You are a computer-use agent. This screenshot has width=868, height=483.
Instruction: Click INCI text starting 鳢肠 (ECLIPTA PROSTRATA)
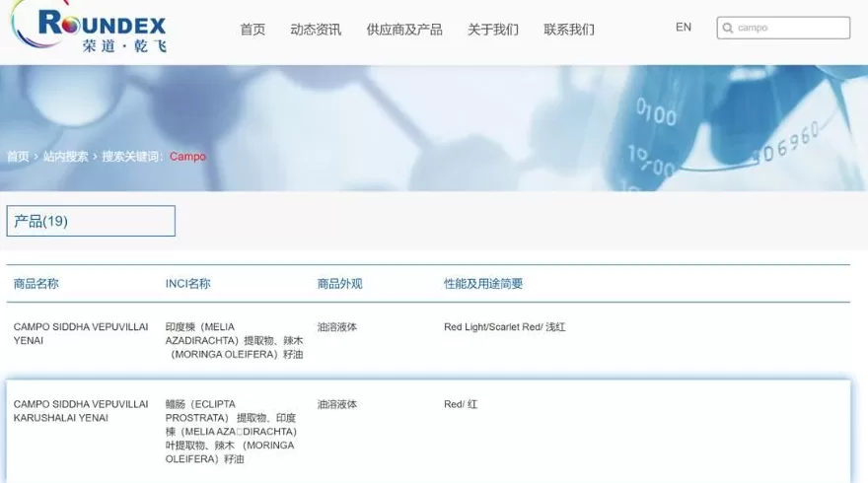(232, 432)
